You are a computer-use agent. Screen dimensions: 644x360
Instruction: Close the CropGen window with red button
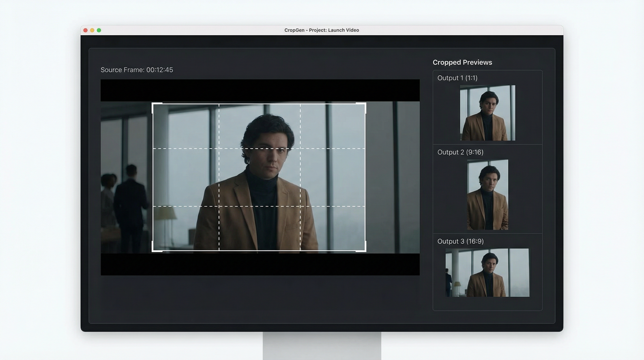click(x=85, y=30)
